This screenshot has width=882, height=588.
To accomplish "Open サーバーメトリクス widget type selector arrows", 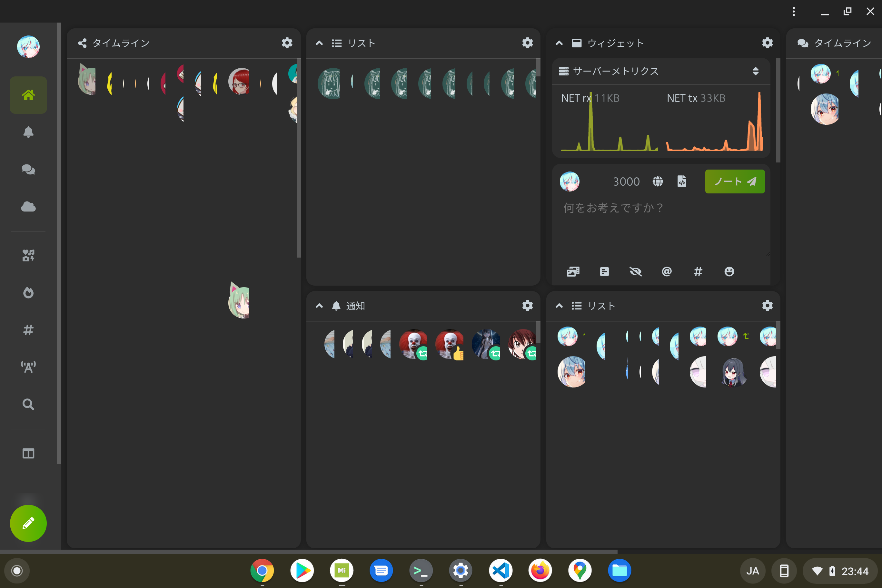I will [756, 71].
